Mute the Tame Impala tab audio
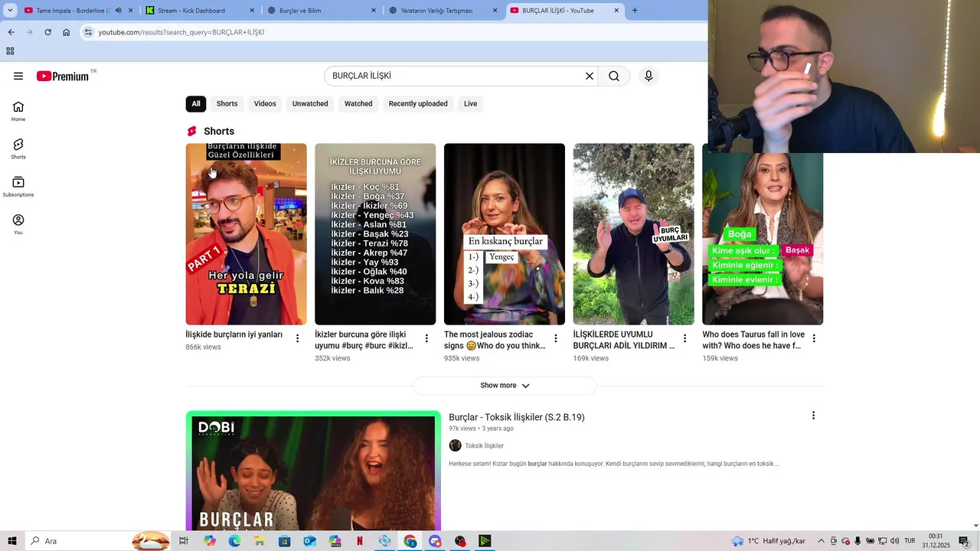This screenshot has height=551, width=980. [118, 11]
